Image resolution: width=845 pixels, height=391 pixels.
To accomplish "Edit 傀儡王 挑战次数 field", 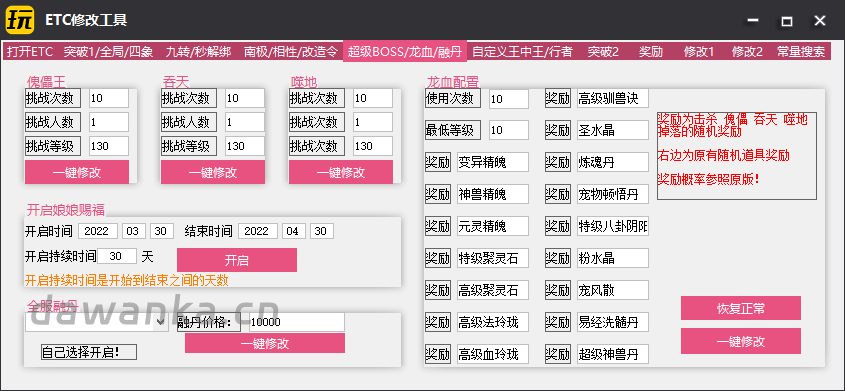I will [109, 99].
